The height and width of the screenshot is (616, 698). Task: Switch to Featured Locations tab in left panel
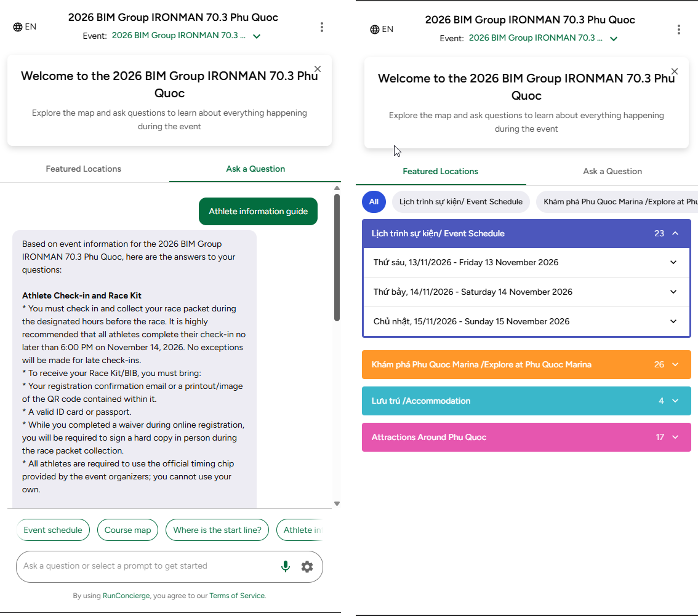click(x=83, y=169)
